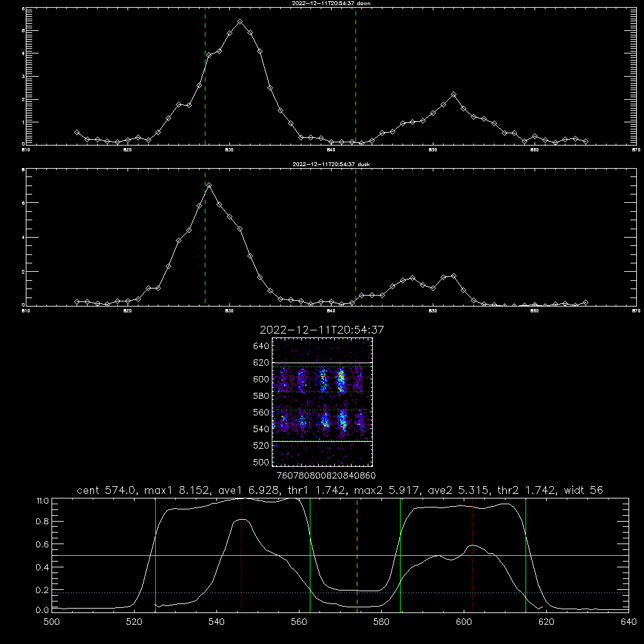The height and width of the screenshot is (644, 644).
Task: Click the x-axis label 540 on bottom plot
Action: coord(216,622)
